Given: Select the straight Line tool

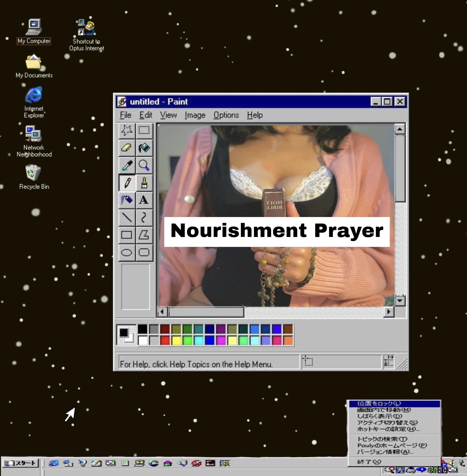Looking at the screenshot, I should coord(127,218).
